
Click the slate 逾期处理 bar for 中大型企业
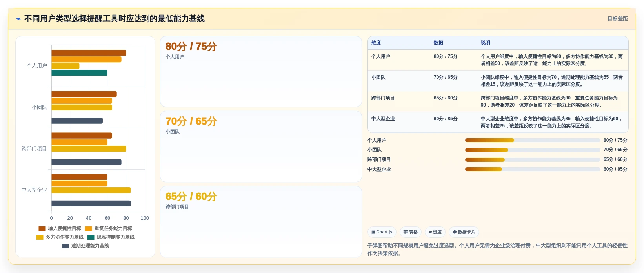click(91, 203)
